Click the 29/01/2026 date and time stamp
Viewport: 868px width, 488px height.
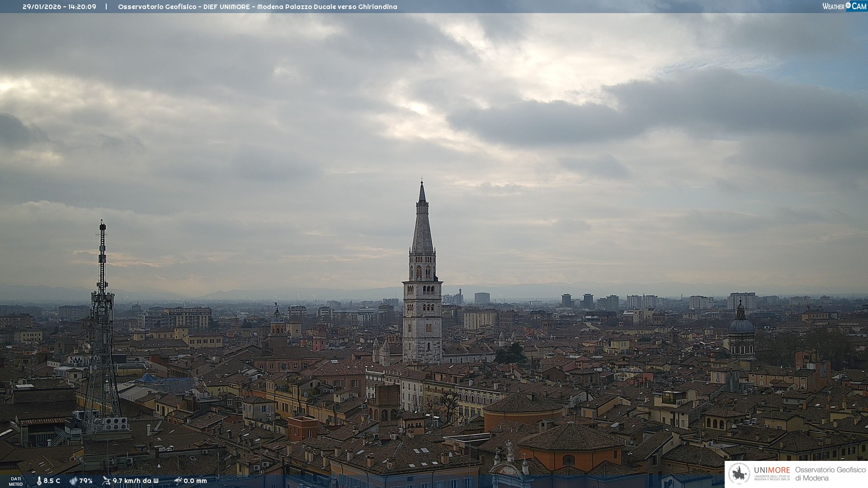click(x=59, y=7)
